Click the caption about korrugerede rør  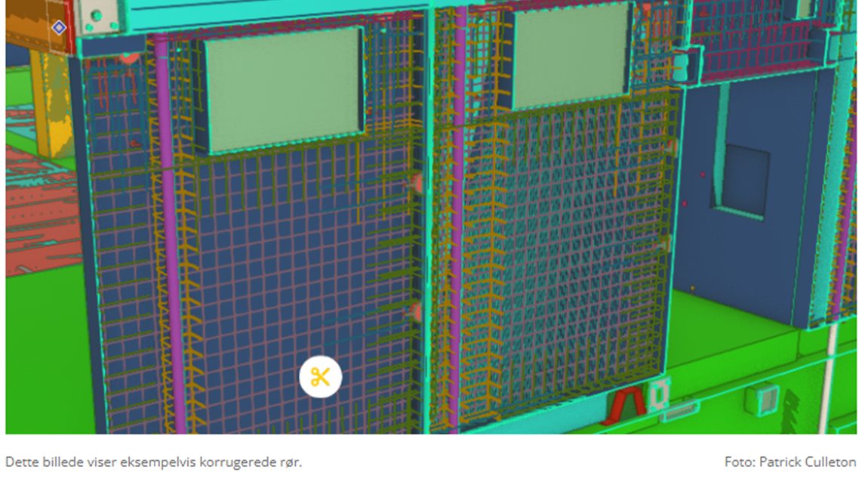click(x=153, y=462)
